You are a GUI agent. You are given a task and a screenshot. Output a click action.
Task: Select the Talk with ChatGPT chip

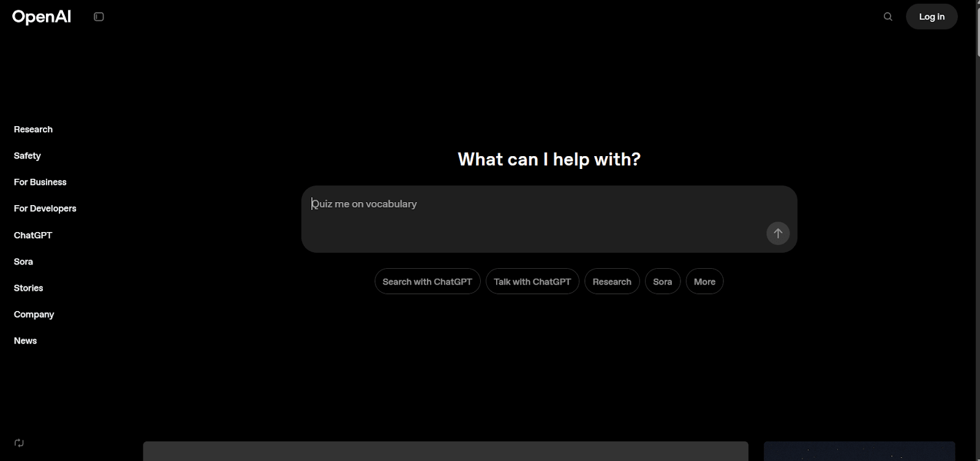point(532,282)
